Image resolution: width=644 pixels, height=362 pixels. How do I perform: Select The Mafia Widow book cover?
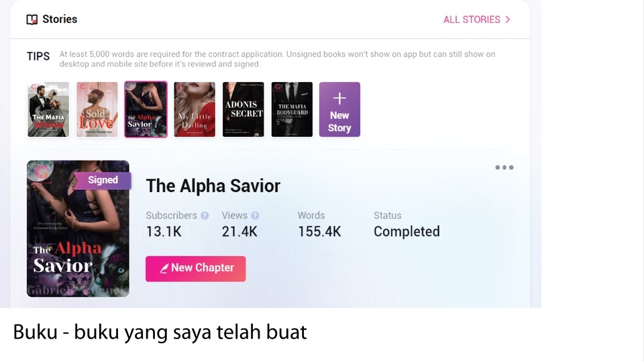click(x=48, y=109)
